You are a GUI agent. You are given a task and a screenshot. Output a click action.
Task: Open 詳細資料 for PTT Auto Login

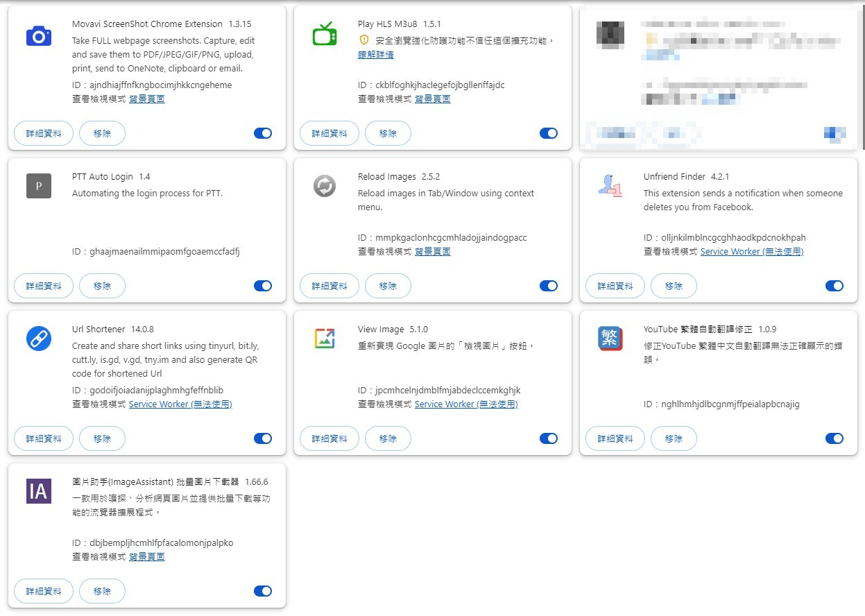tap(43, 285)
